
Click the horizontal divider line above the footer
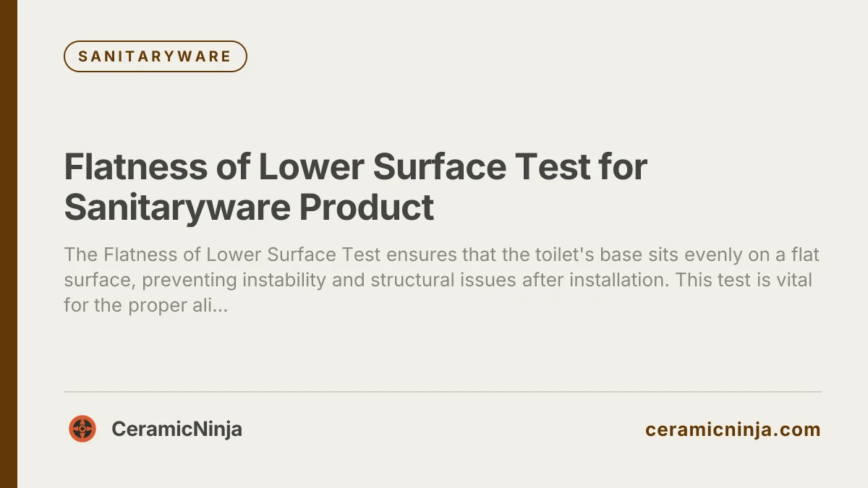pos(442,392)
